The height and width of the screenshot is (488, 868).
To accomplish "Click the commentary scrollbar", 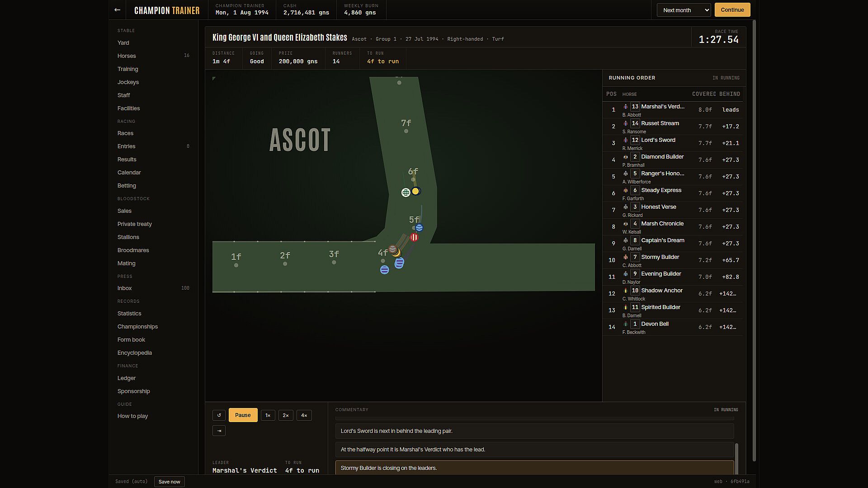I will [736, 458].
